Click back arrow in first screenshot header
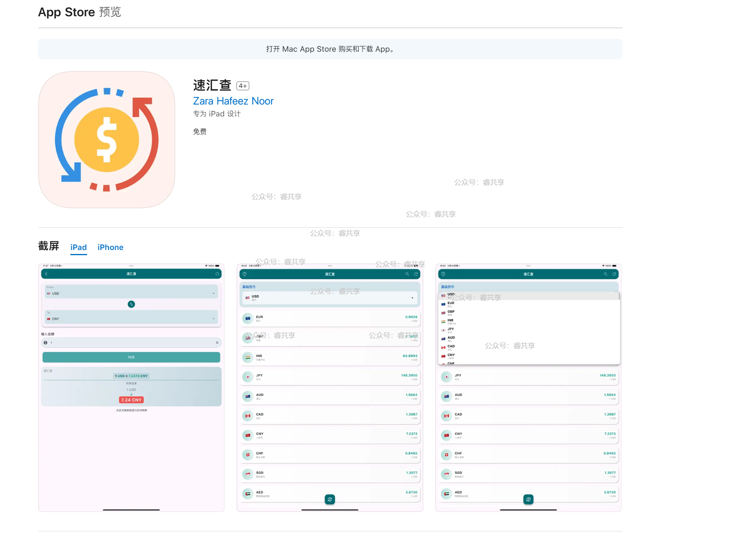The width and height of the screenshot is (756, 533). point(47,274)
